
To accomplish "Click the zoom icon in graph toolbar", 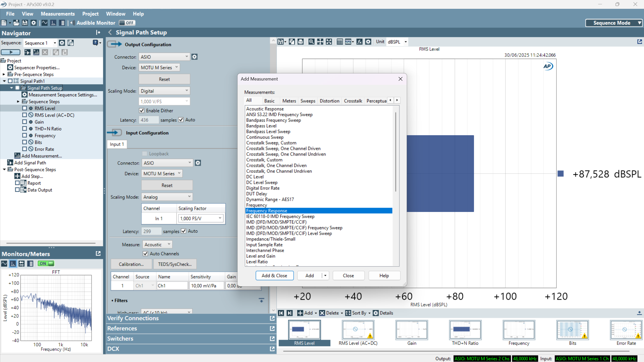I will coord(312,42).
